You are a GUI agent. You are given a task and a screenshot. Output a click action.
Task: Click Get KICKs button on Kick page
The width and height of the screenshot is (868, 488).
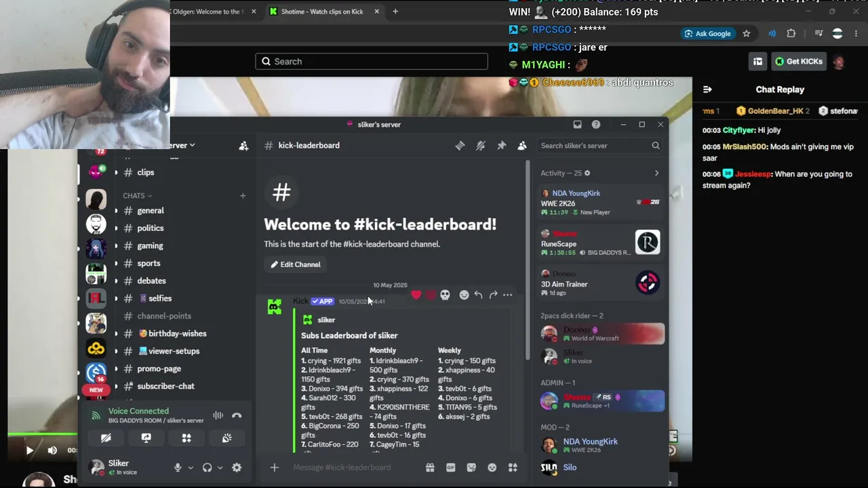[799, 62]
